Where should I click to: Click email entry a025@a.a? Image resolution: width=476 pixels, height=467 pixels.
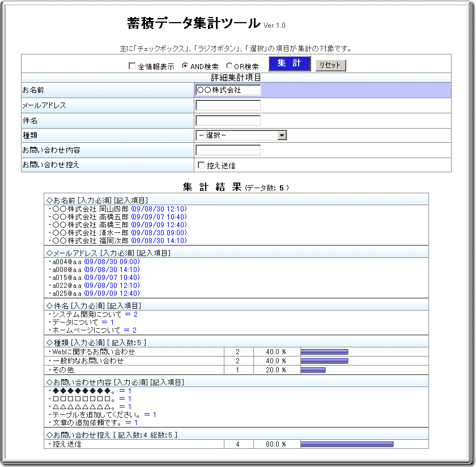pos(95,293)
